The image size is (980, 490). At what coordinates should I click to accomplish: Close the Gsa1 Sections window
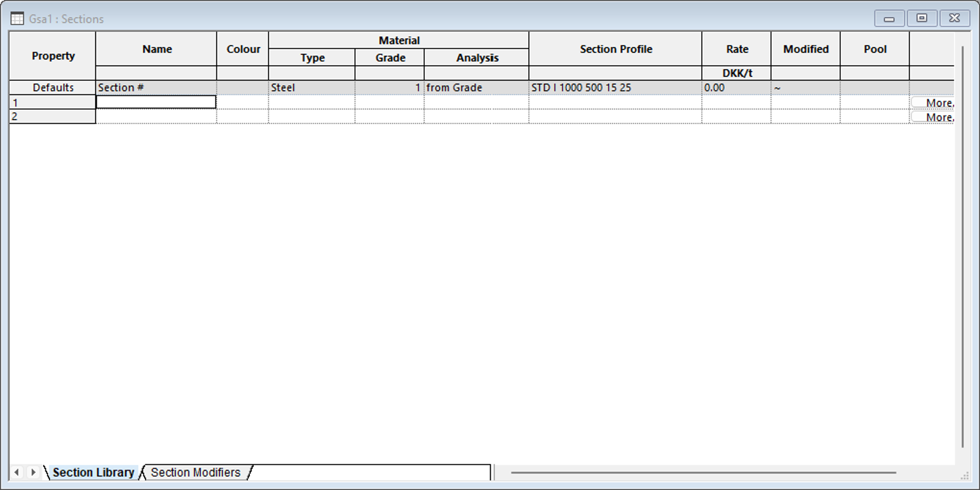click(955, 18)
